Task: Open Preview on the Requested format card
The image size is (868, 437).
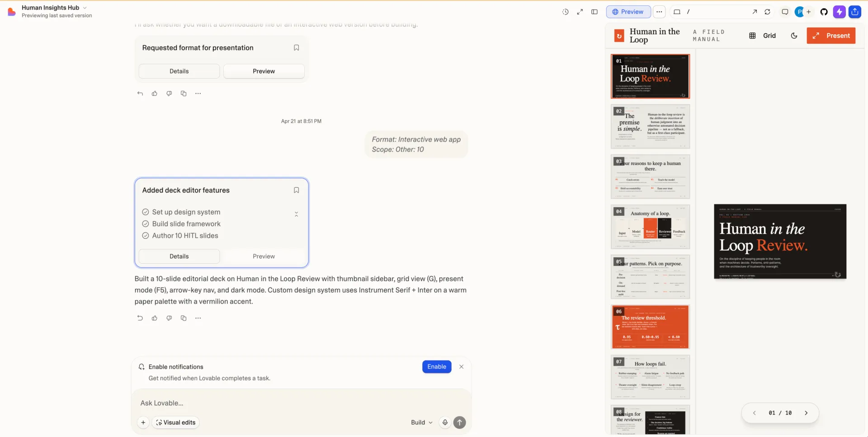Action: [264, 71]
